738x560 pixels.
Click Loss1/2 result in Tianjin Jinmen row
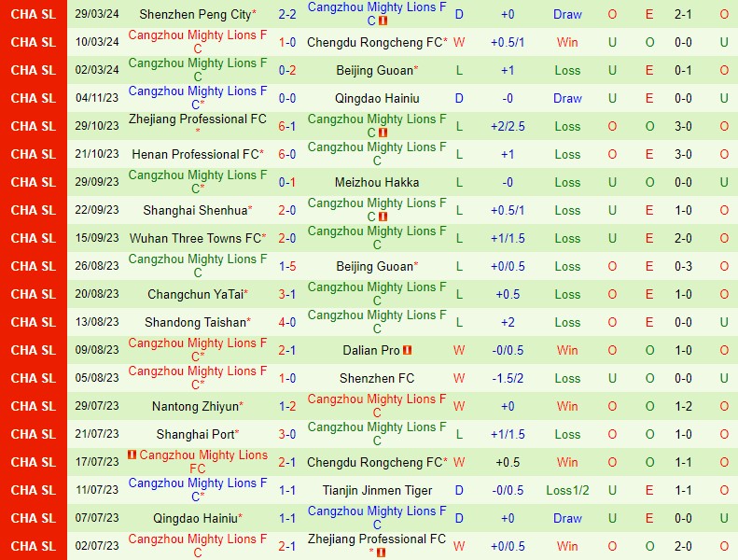567,490
